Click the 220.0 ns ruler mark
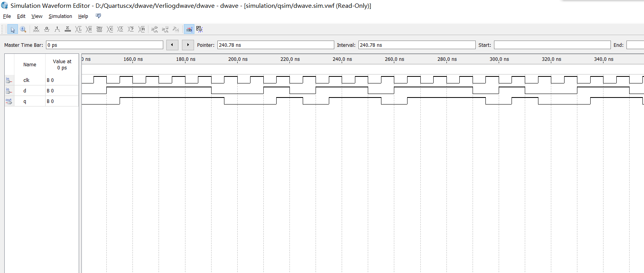This screenshot has height=273, width=644. coord(290,59)
